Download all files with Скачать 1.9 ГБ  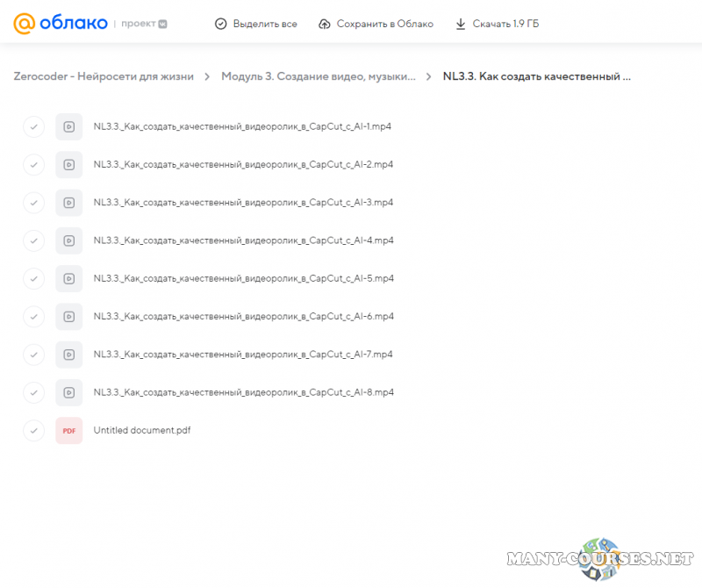pyautogui.click(x=497, y=24)
